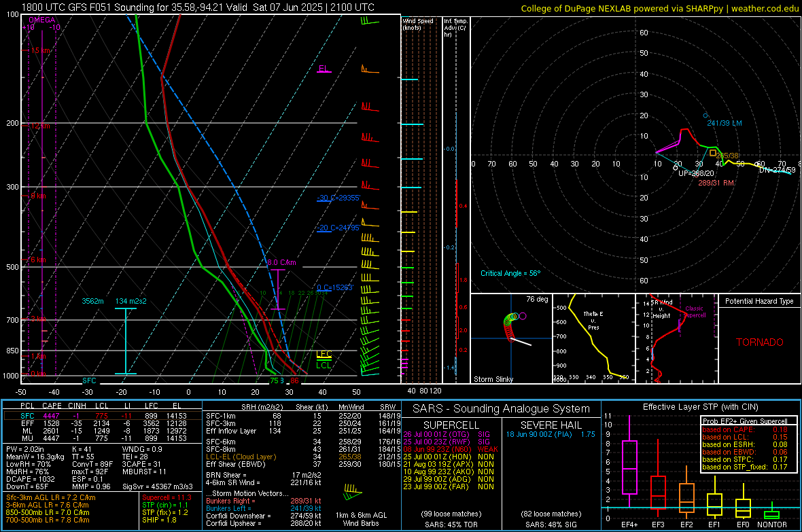Click the 'Classic Supercell' label
This screenshot has height=532, width=802.
(x=694, y=312)
